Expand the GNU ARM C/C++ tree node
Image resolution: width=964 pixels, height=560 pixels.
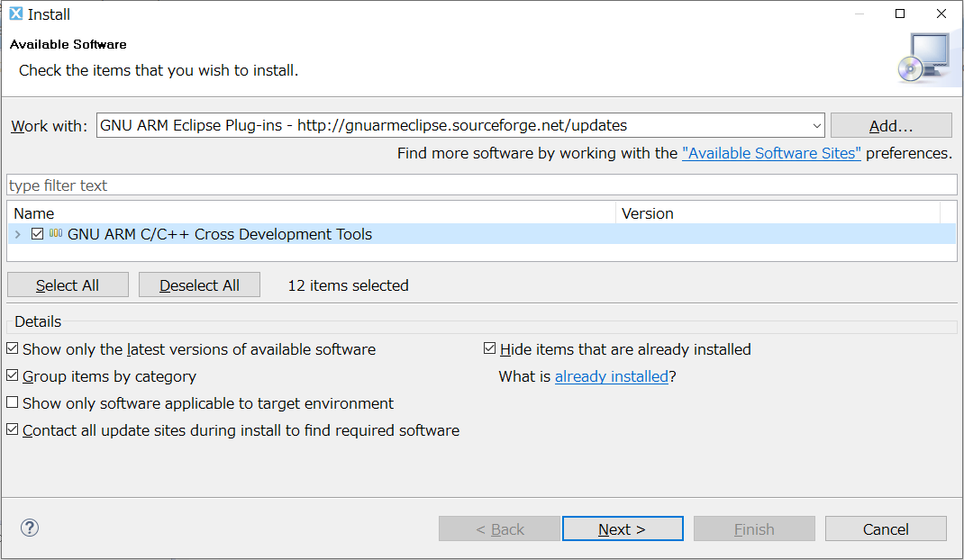coord(18,234)
